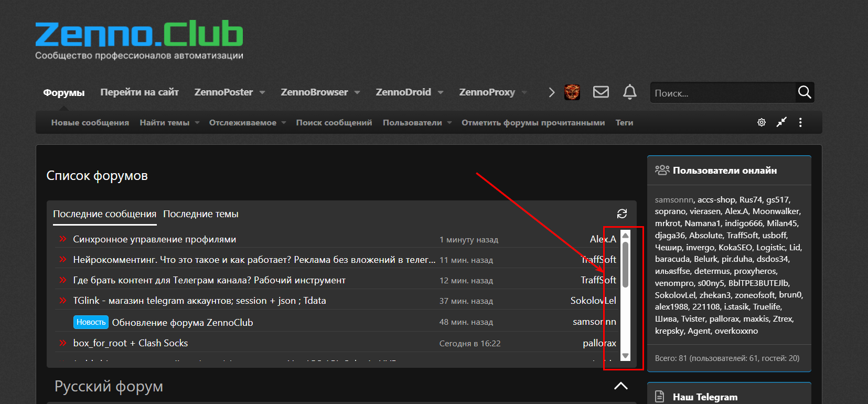Open the Найти темы dropdown arrow
This screenshot has width=868, height=404.
(197, 123)
